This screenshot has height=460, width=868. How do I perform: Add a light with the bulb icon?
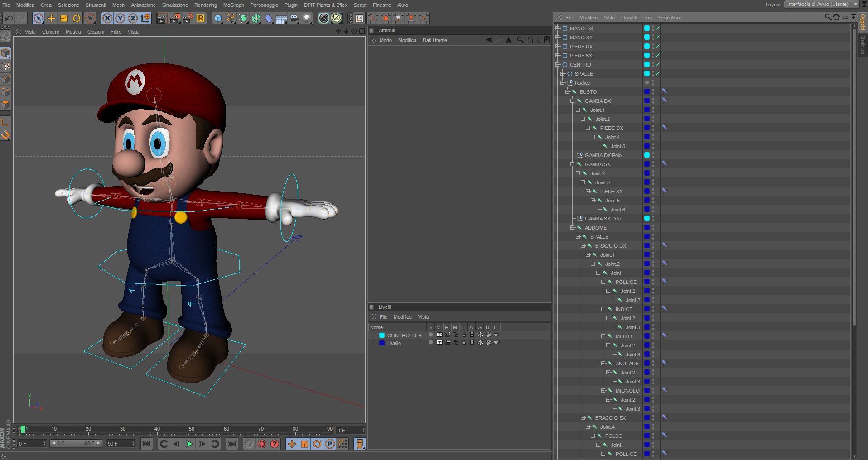click(307, 18)
